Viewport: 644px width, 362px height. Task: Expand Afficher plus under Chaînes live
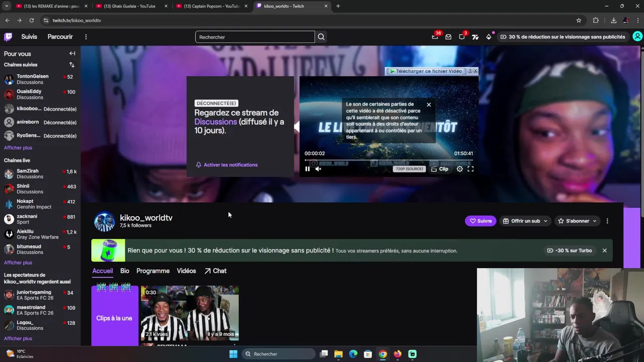(x=18, y=262)
